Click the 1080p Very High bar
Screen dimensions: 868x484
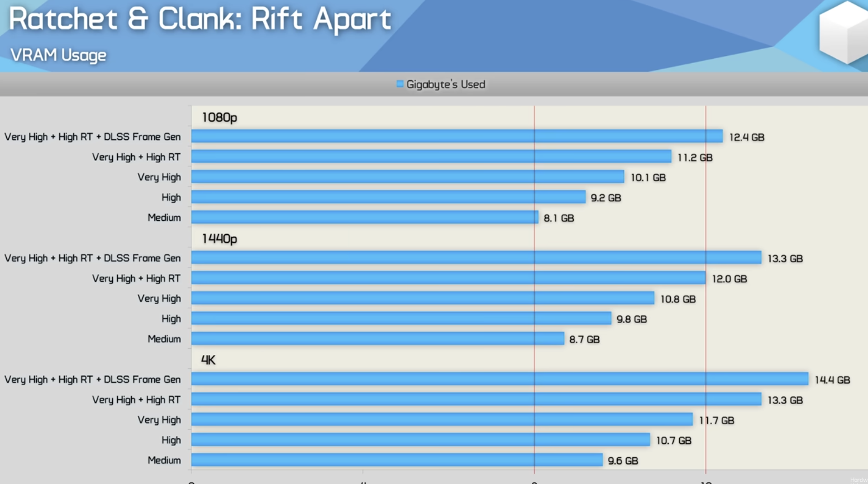[408, 177]
